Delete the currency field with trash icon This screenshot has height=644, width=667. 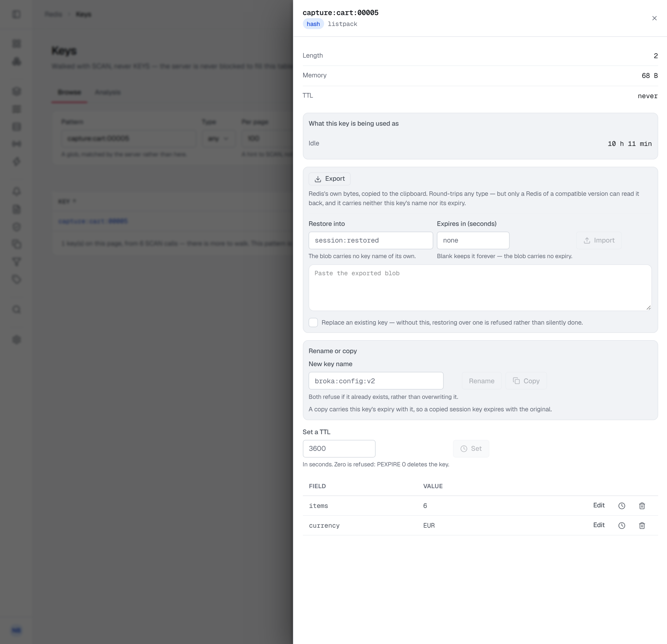(x=642, y=526)
